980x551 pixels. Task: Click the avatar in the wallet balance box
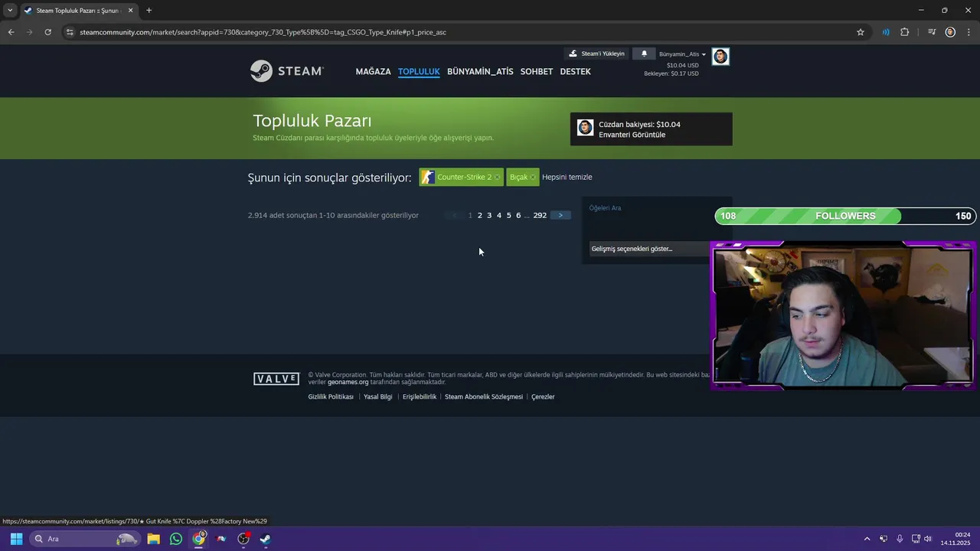(586, 128)
